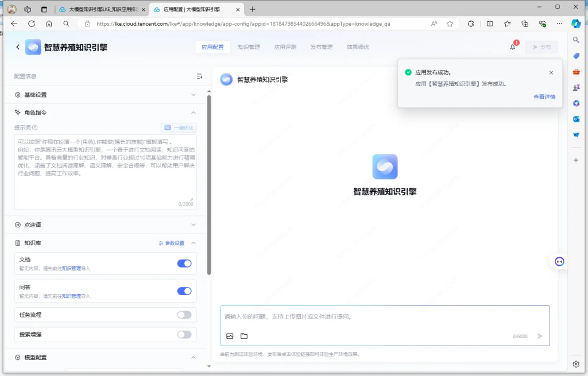This screenshot has height=376, width=588.
Task: Click the notification bell icon
Action: point(512,47)
